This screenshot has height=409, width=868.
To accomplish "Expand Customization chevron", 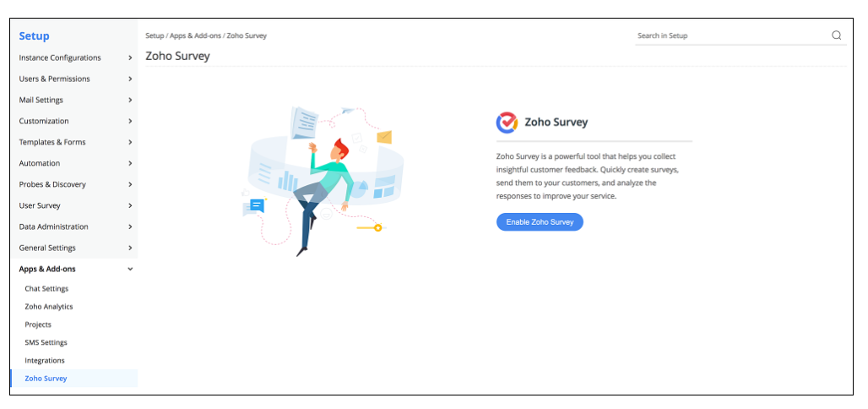I will tap(130, 121).
